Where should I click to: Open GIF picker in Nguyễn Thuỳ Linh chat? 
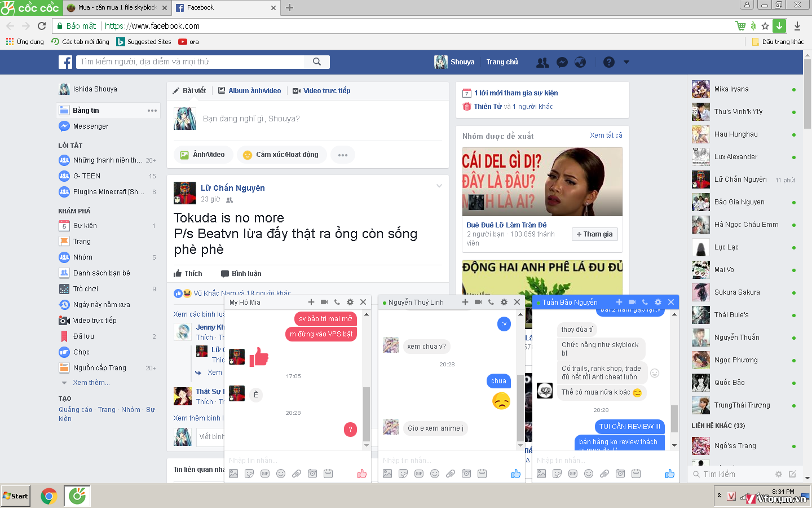click(419, 474)
